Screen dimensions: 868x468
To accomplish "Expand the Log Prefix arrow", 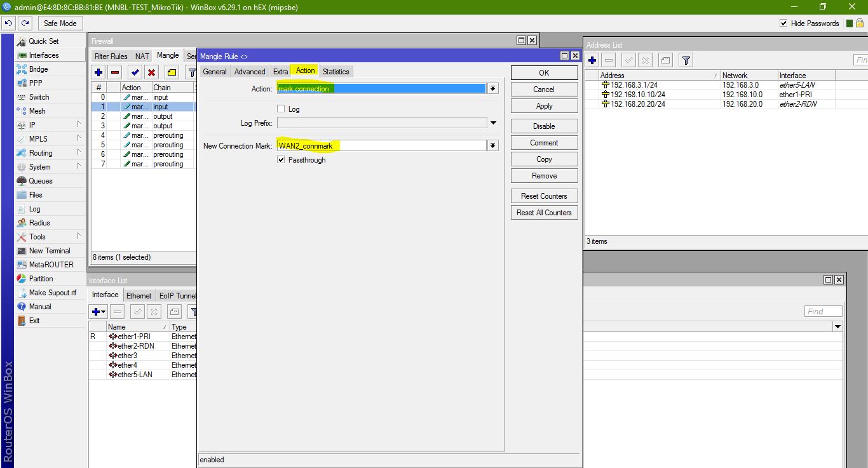I will click(493, 123).
